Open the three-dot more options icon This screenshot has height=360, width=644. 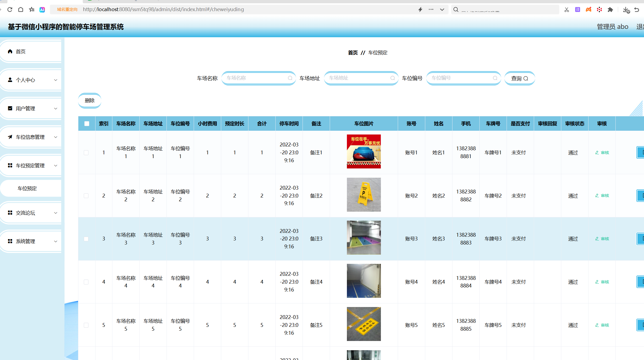(431, 10)
